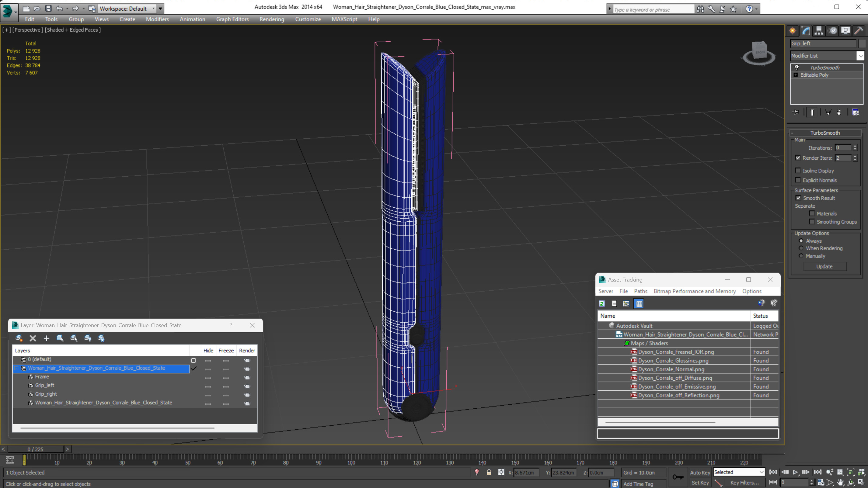Open the Graph Editors menu
The width and height of the screenshot is (868, 488).
point(232,19)
